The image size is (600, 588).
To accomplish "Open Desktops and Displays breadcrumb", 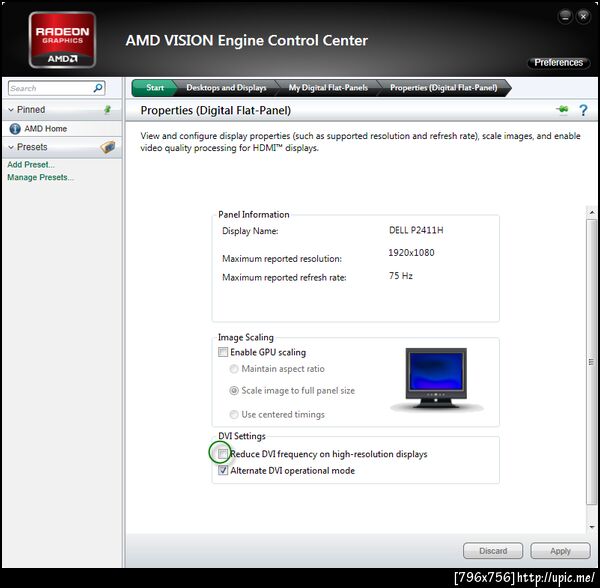I will click(226, 88).
